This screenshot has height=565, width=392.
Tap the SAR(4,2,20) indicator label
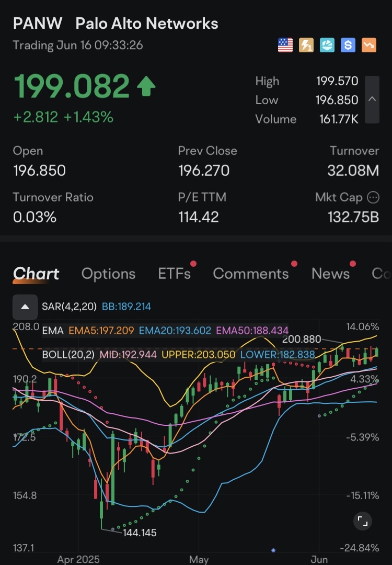[x=69, y=307]
